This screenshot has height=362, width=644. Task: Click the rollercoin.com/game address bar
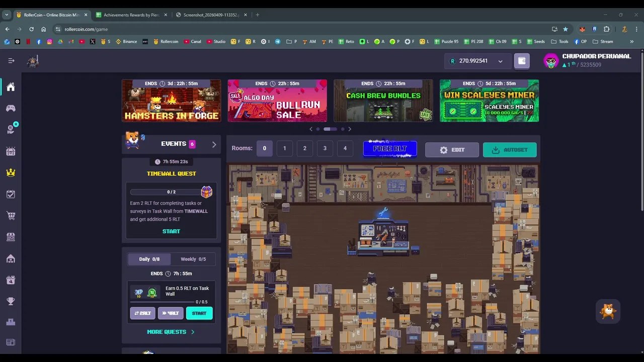302,29
